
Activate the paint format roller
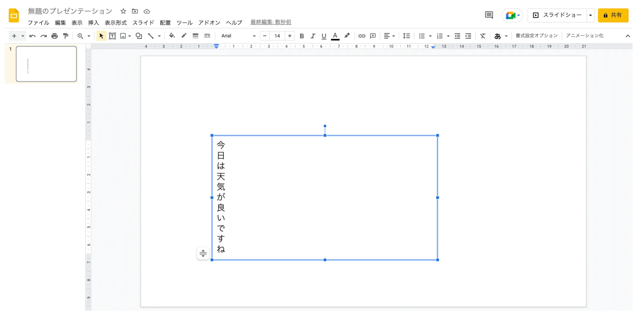[66, 36]
